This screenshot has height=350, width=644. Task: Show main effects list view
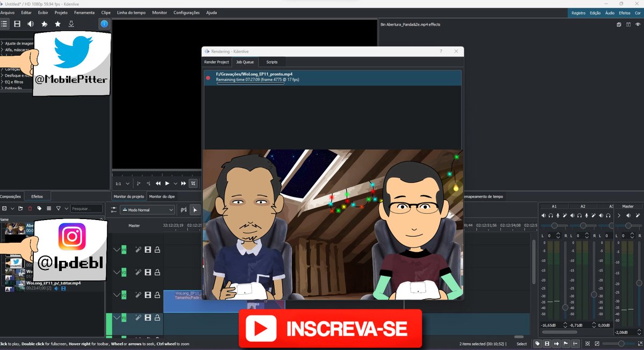(4, 24)
